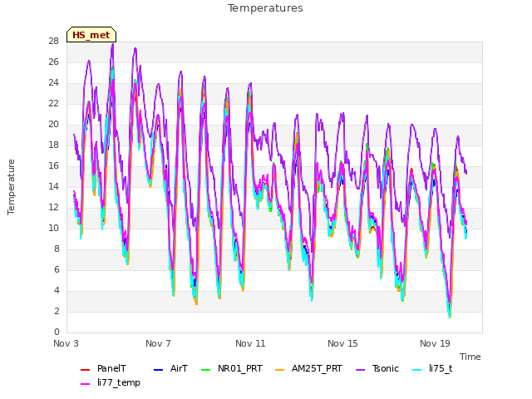Click the Nov 3 axis label
Image resolution: width=532 pixels, height=399 pixels.
[66, 343]
